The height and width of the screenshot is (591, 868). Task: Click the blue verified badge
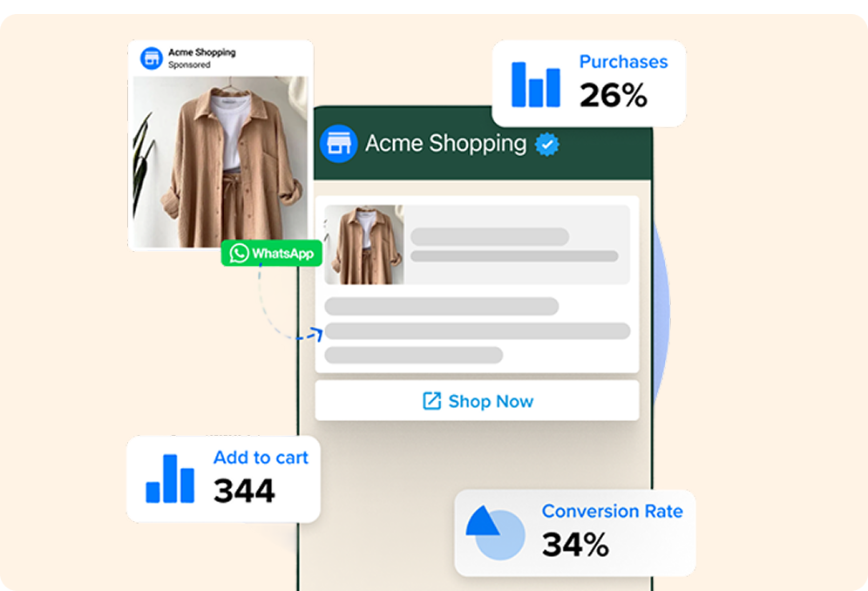tap(547, 144)
